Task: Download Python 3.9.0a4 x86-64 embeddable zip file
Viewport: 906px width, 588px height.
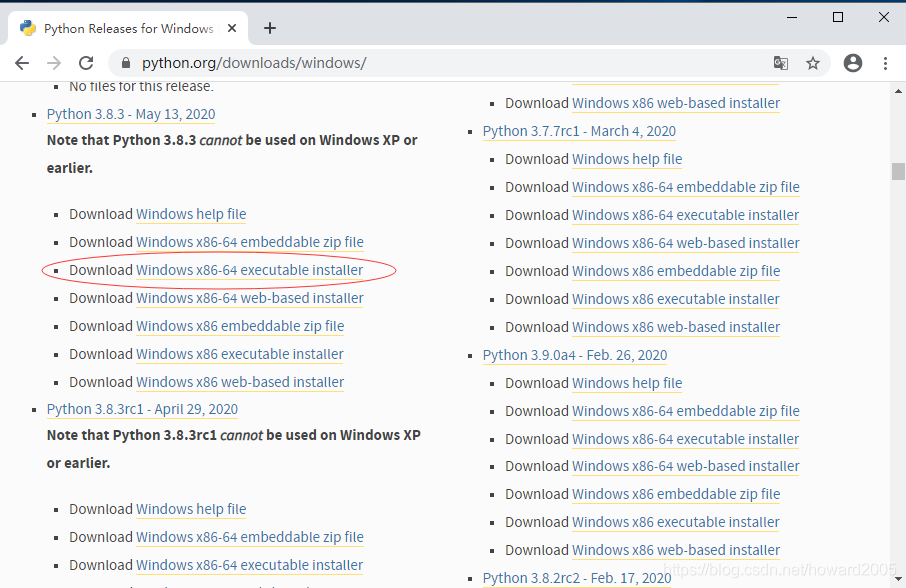Action: click(685, 411)
